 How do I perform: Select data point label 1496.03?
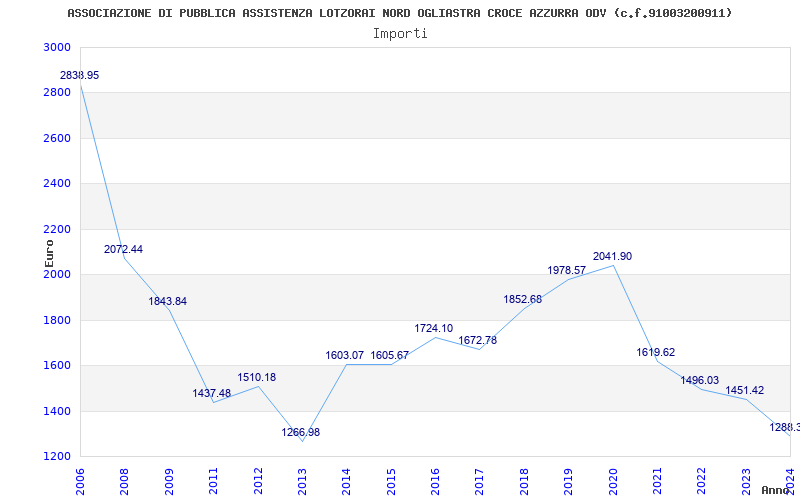coord(699,381)
